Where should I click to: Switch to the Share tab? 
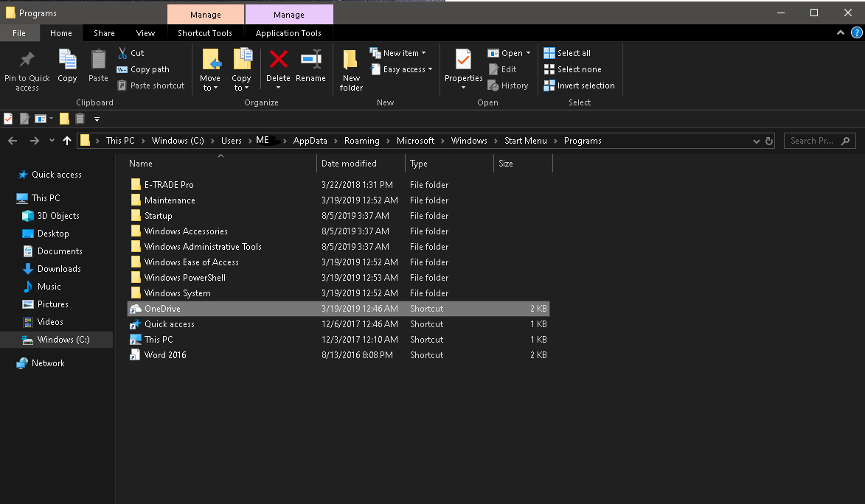click(x=104, y=33)
